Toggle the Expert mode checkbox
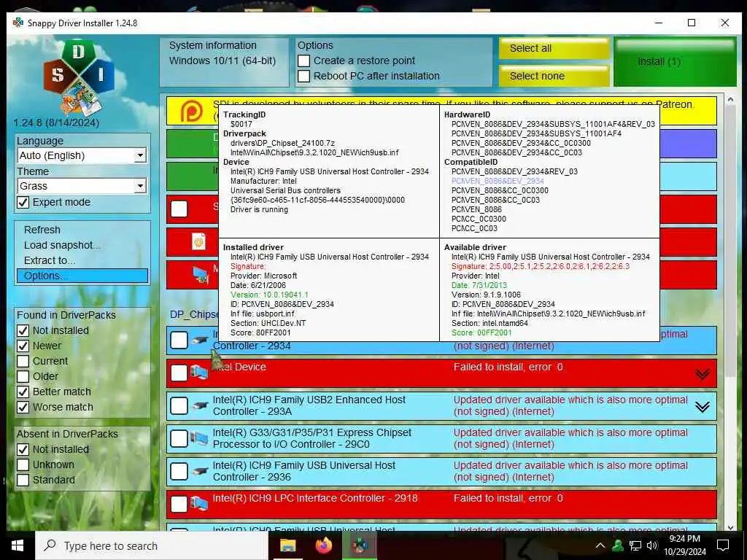The width and height of the screenshot is (747, 560). point(23,203)
